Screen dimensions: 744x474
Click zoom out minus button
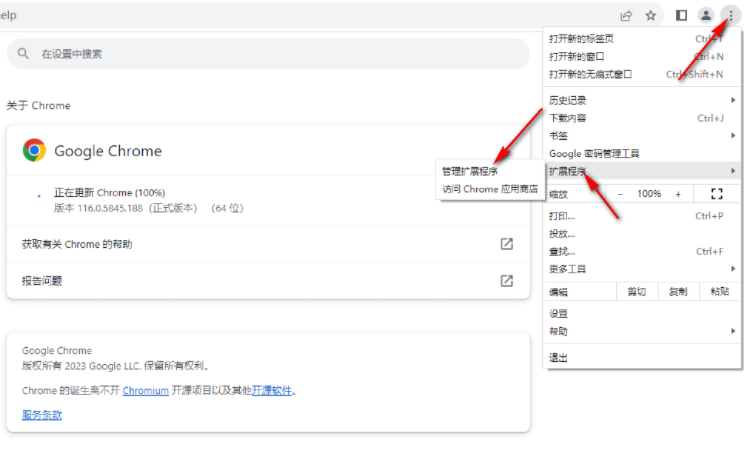point(620,193)
